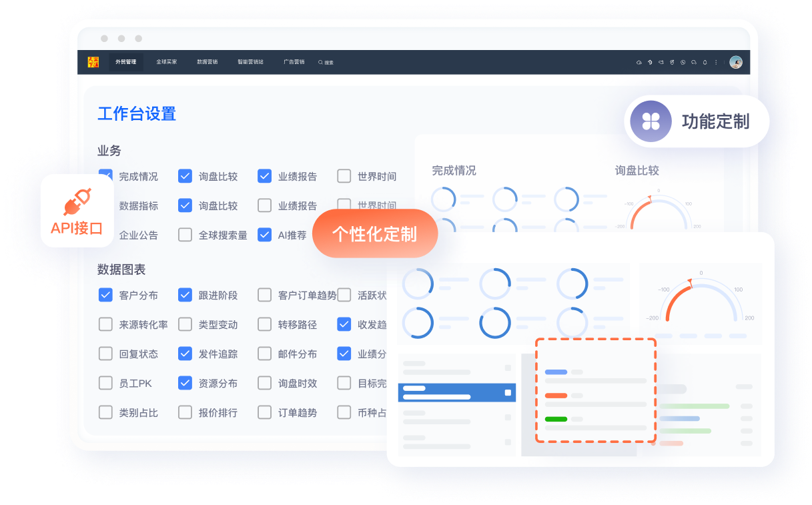
Task: Open the 数据营销 menu item
Action: tap(207, 62)
